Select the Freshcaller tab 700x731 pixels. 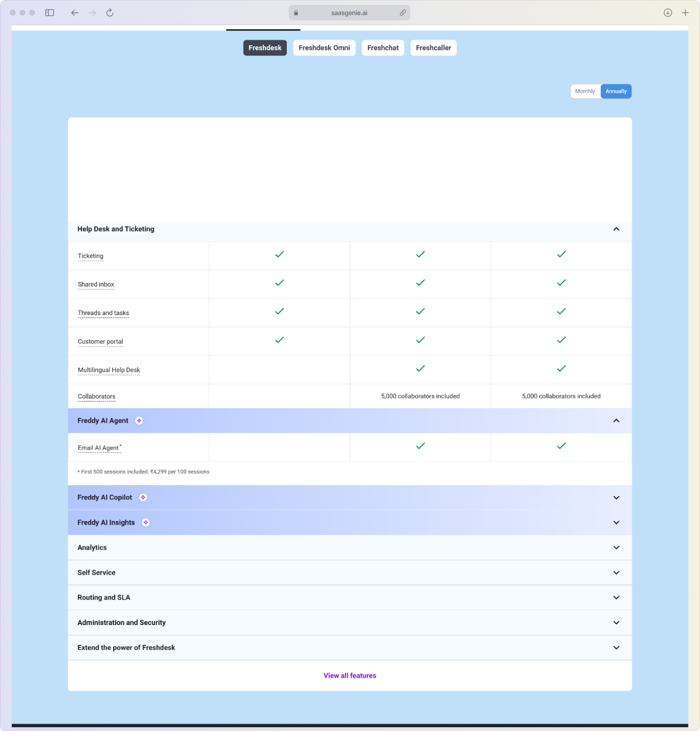pyautogui.click(x=434, y=48)
